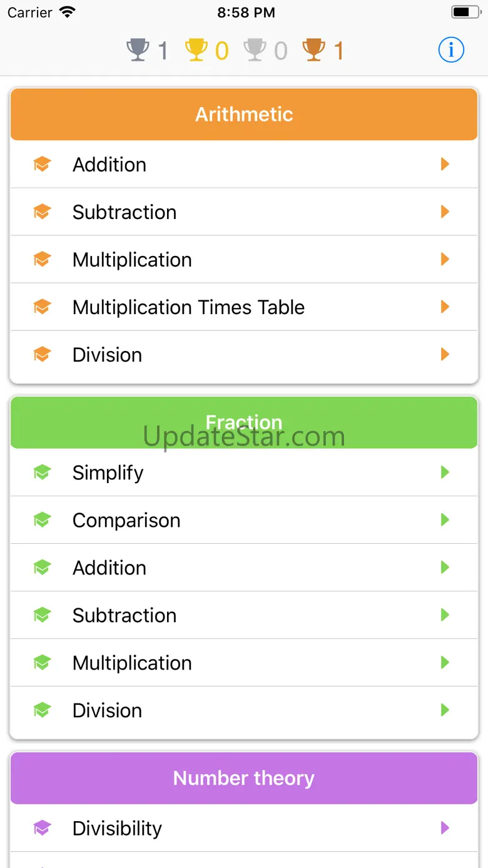Screen dimensions: 488x868
Task: Tap green cap icon beside Comparison
Action: point(42,520)
